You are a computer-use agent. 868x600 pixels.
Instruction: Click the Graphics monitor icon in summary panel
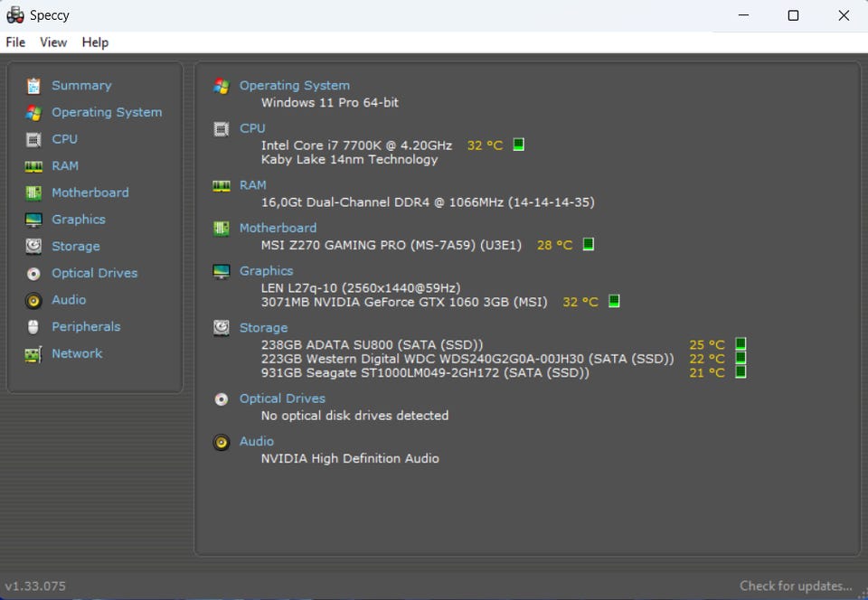pos(222,271)
